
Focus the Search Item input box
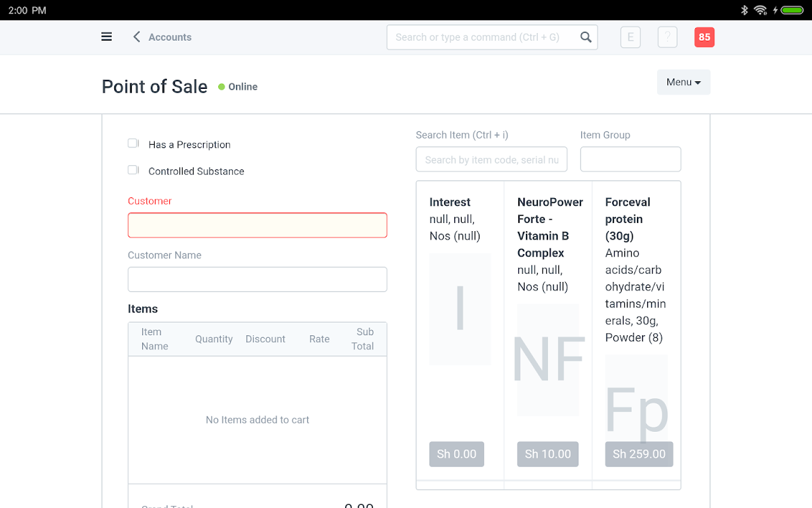pyautogui.click(x=492, y=159)
